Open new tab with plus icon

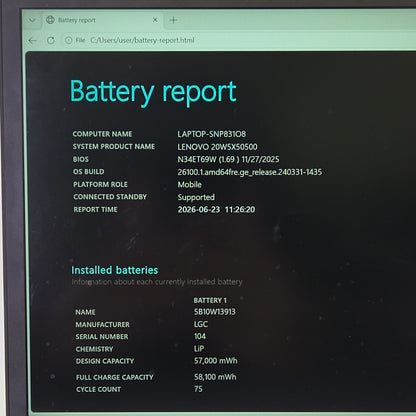tap(173, 20)
